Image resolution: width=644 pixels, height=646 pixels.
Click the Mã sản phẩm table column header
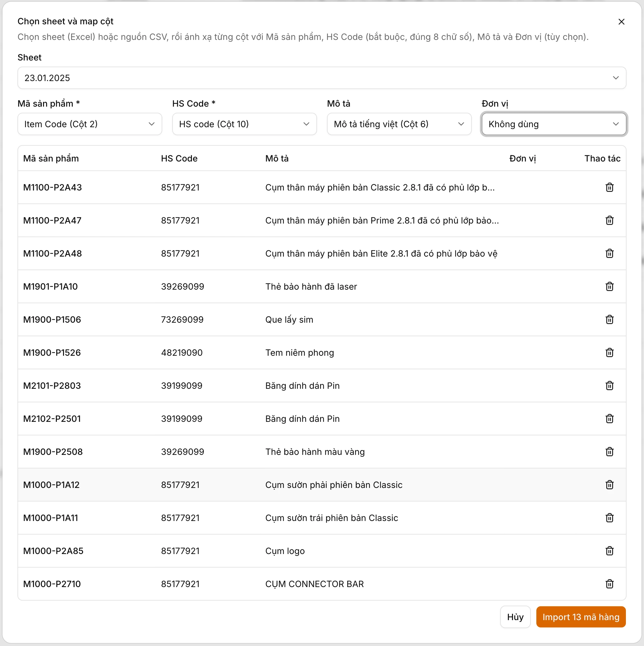click(x=51, y=158)
